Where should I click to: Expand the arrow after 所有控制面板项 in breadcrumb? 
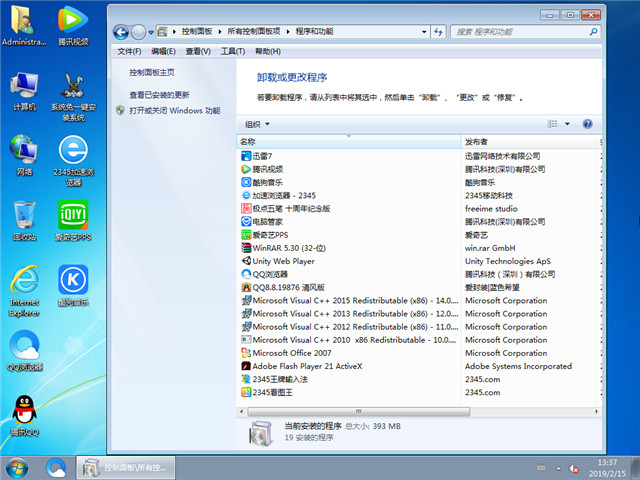coord(288,31)
